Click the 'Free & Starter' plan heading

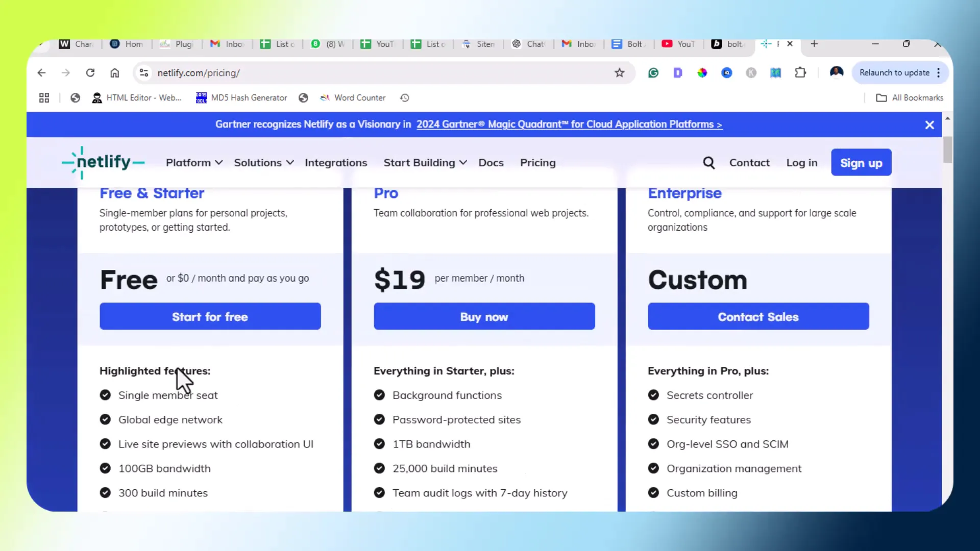coord(152,193)
